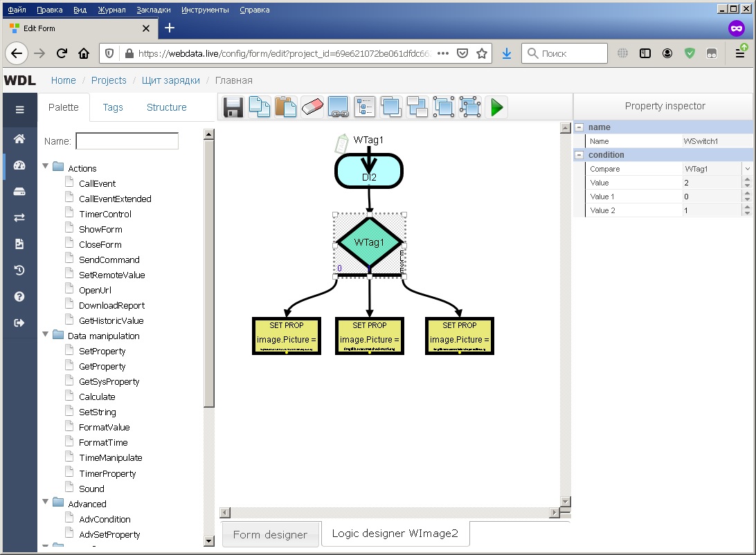Open the dashboard gauge icon in sidebar

[19, 165]
